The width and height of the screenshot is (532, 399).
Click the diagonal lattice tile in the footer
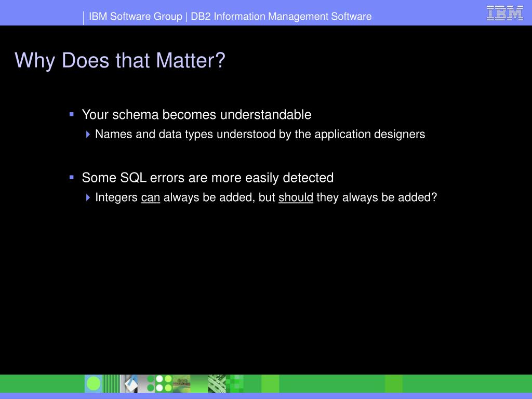click(217, 384)
